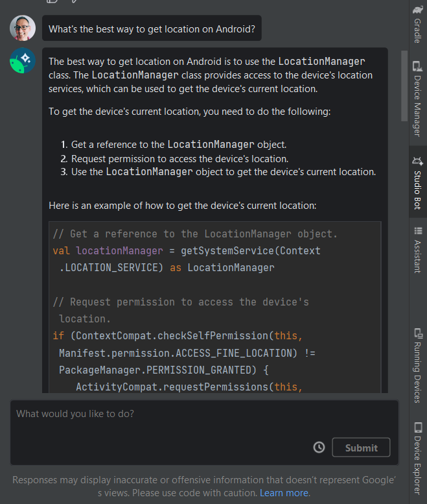Click the 'Responses may display inaccurate' disclaimer text
The height and width of the screenshot is (504, 427).
204,486
